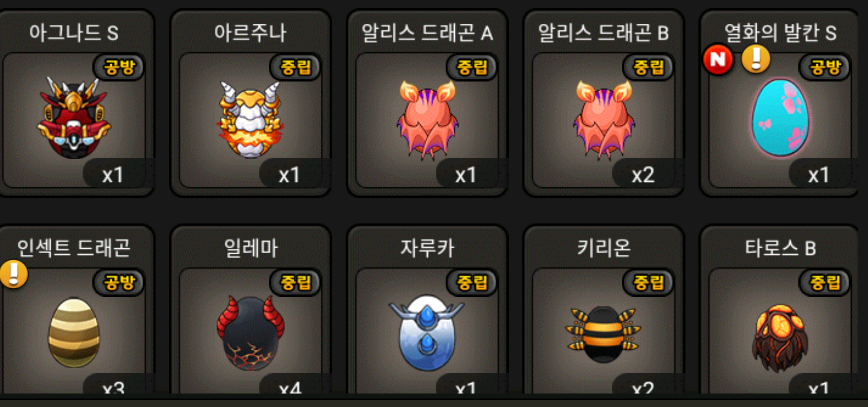
Task: Click the 공방 tag on 아그나드 S
Action: (x=119, y=67)
